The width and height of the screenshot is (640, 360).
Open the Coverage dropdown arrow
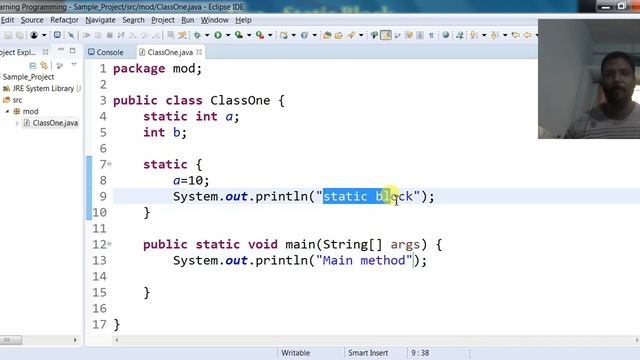[x=249, y=36]
